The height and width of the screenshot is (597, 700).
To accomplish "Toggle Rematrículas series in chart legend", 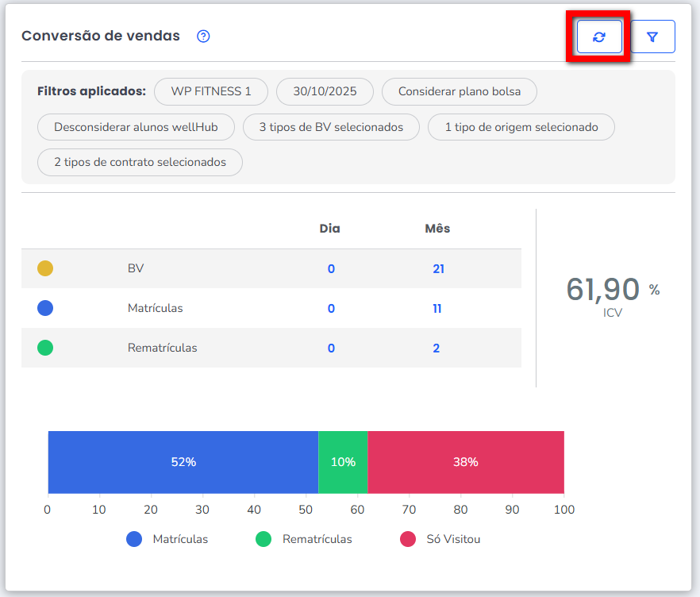I will [304, 539].
